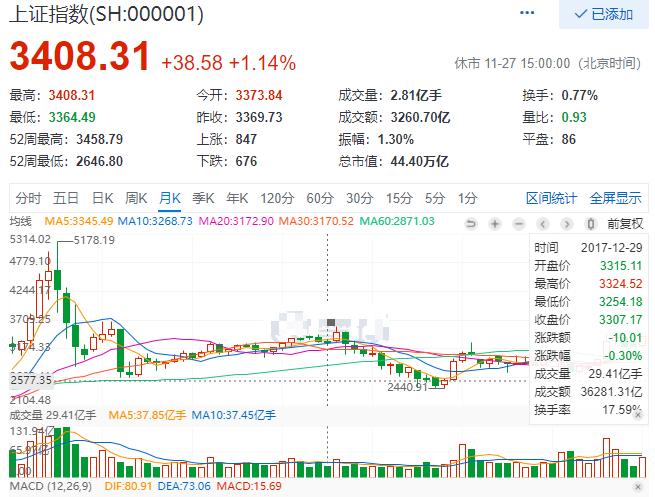Click the 今开 value 3373.84
The width and height of the screenshot is (655, 497).
pos(259,95)
